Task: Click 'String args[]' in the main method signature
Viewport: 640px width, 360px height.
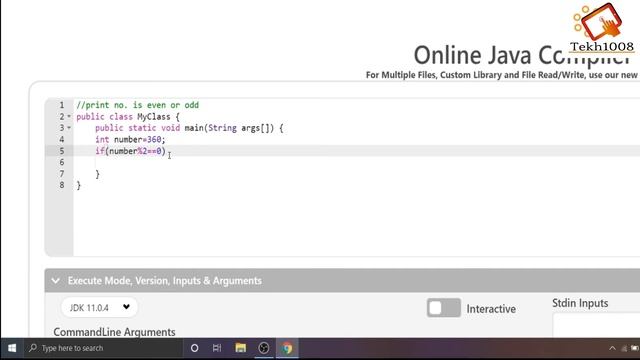Action: point(241,128)
